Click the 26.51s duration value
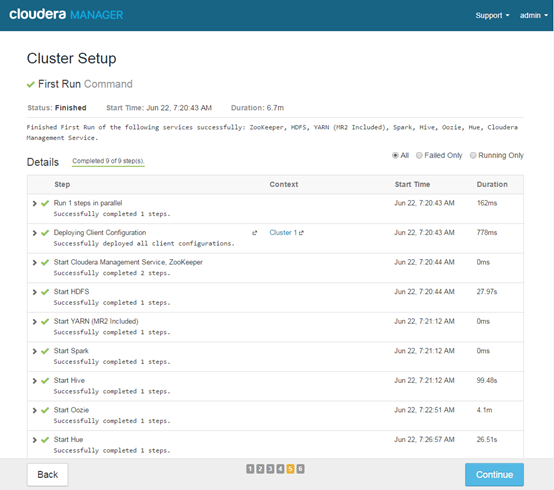554x490 pixels. (x=487, y=439)
